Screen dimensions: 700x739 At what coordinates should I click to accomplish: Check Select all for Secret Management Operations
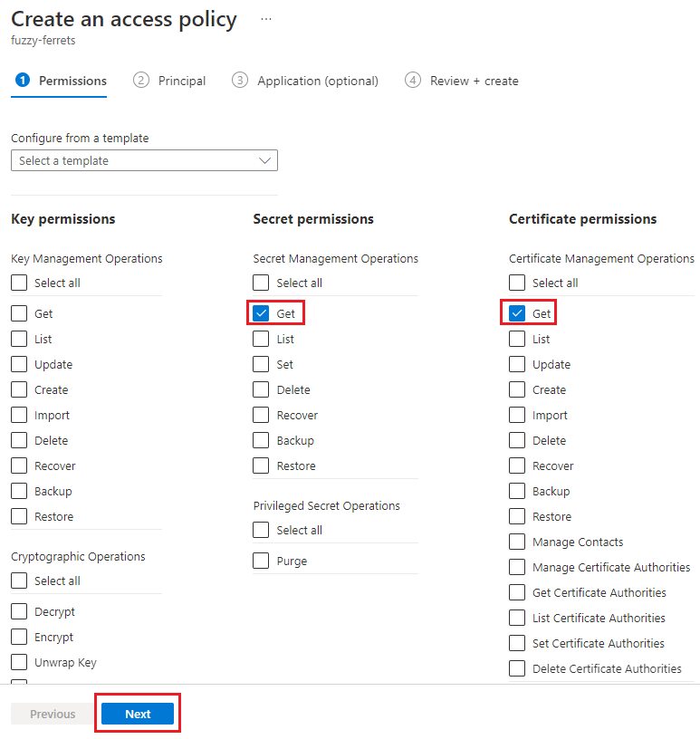pyautogui.click(x=261, y=283)
